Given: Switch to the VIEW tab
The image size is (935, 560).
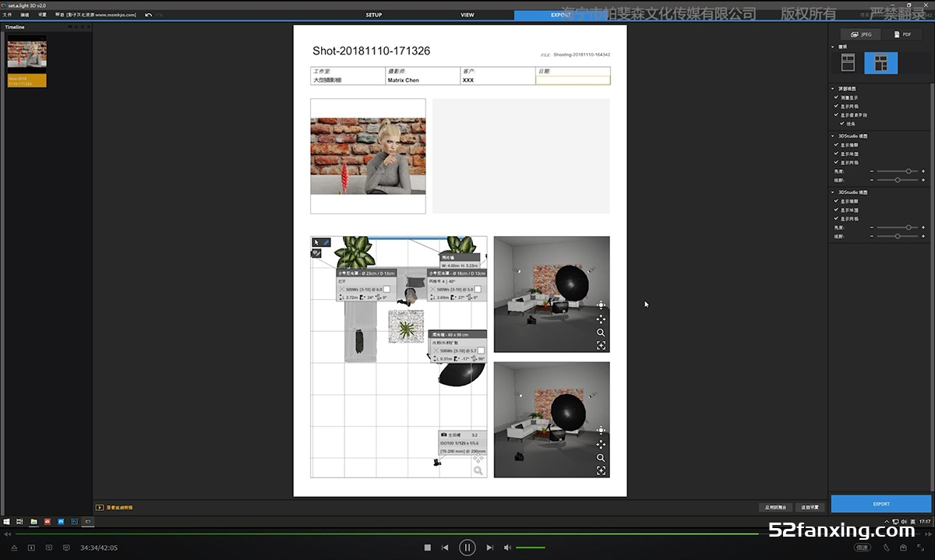Looking at the screenshot, I should click(467, 15).
